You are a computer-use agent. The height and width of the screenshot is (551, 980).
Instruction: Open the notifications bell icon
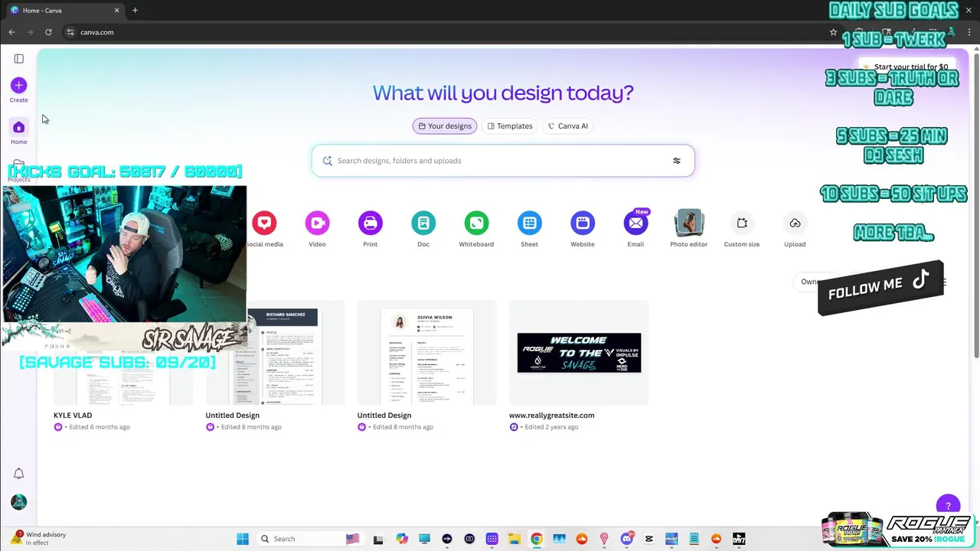pyautogui.click(x=18, y=474)
